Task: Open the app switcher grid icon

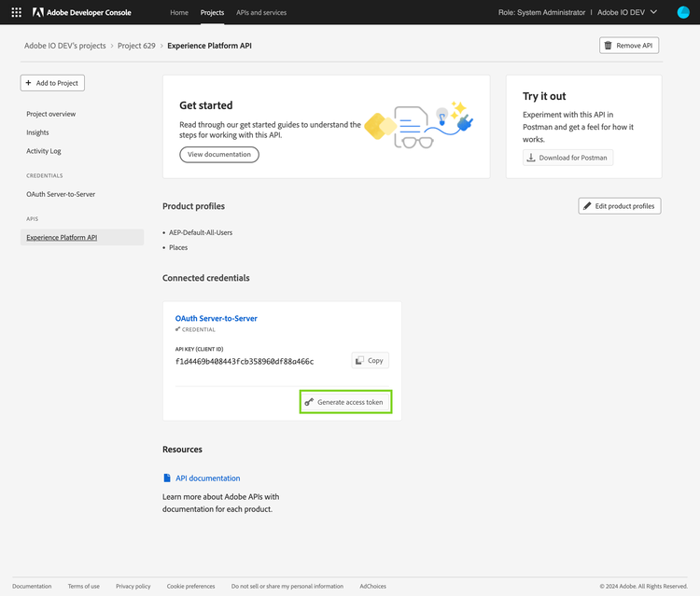Action: [16, 12]
